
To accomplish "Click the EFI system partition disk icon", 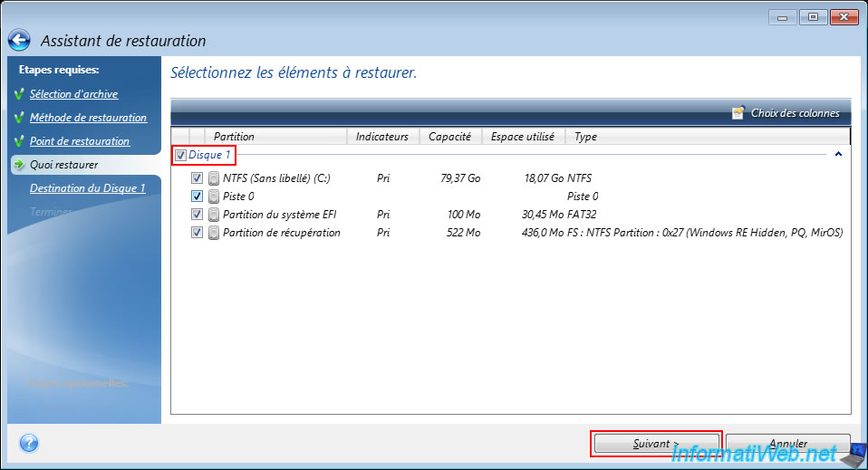I will pyautogui.click(x=214, y=215).
